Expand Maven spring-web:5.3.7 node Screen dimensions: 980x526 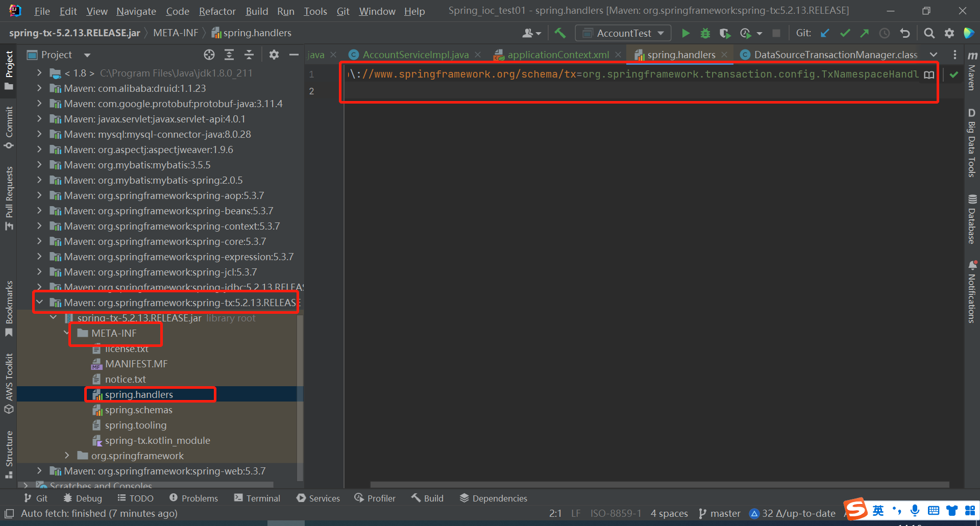click(39, 471)
